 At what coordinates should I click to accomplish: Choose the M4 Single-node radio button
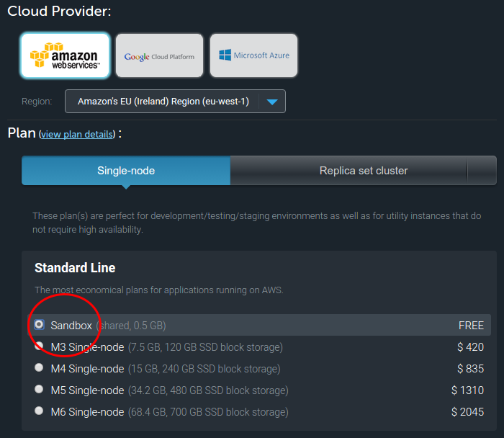click(x=39, y=368)
